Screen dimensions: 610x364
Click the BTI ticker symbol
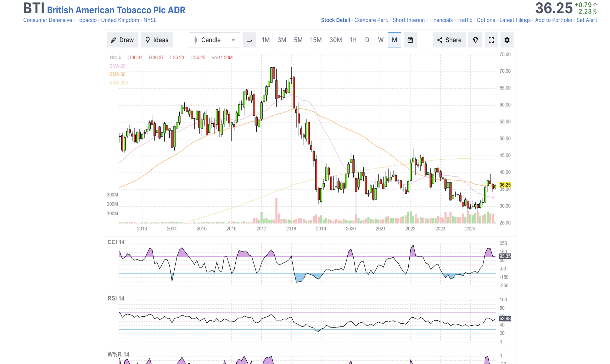pos(34,8)
